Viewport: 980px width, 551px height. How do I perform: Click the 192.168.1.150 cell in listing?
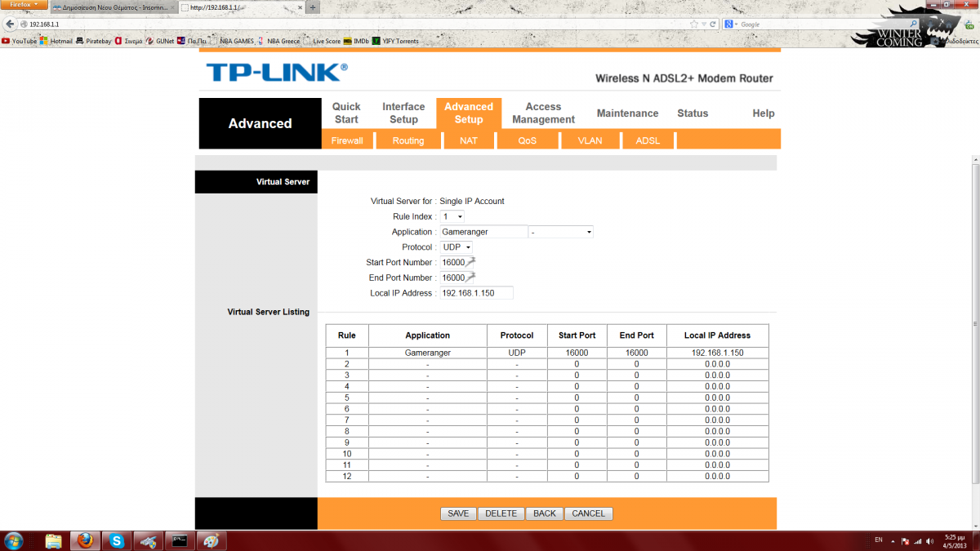717,353
